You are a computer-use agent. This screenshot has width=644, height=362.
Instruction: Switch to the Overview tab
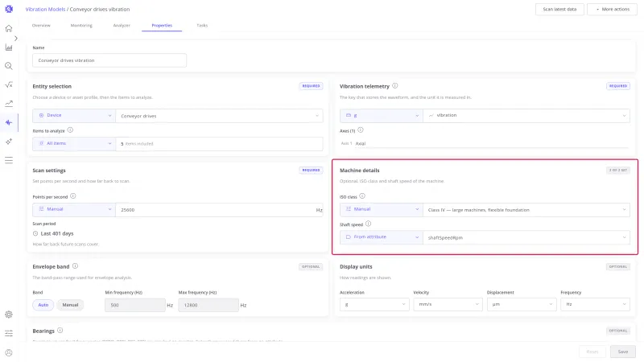[x=41, y=26]
